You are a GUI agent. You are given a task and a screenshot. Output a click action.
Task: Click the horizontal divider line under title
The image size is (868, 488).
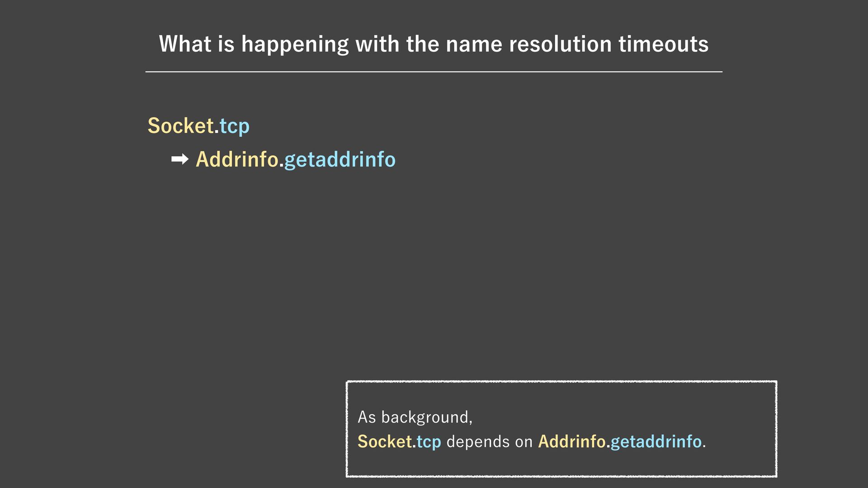(434, 72)
